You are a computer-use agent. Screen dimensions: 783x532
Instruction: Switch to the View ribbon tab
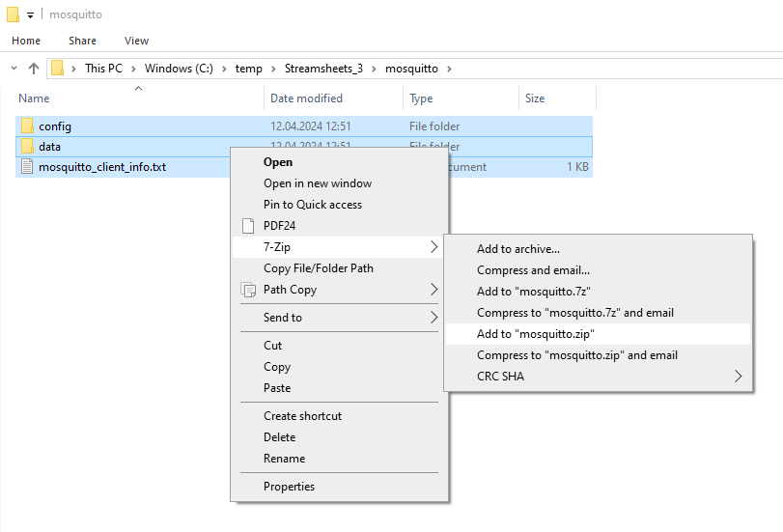pos(136,41)
